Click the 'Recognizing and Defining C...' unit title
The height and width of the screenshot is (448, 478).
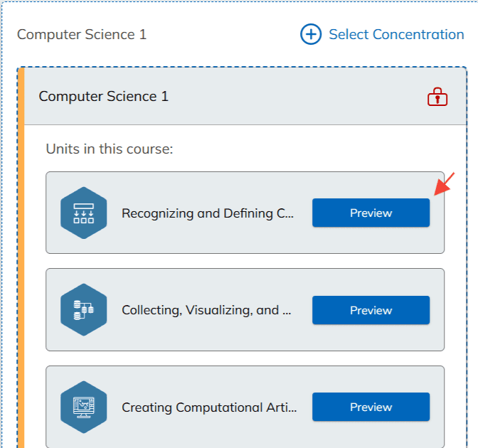coord(207,213)
